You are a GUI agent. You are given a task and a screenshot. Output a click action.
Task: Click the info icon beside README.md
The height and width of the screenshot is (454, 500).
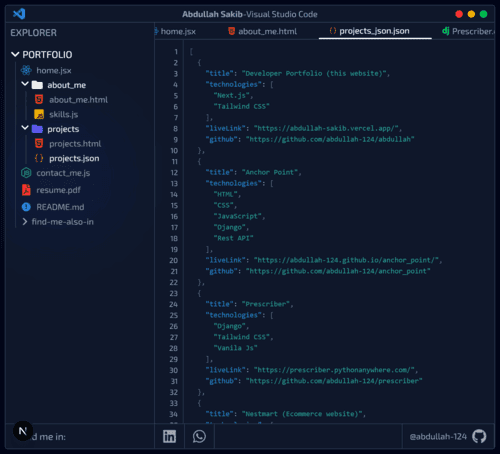coord(26,207)
